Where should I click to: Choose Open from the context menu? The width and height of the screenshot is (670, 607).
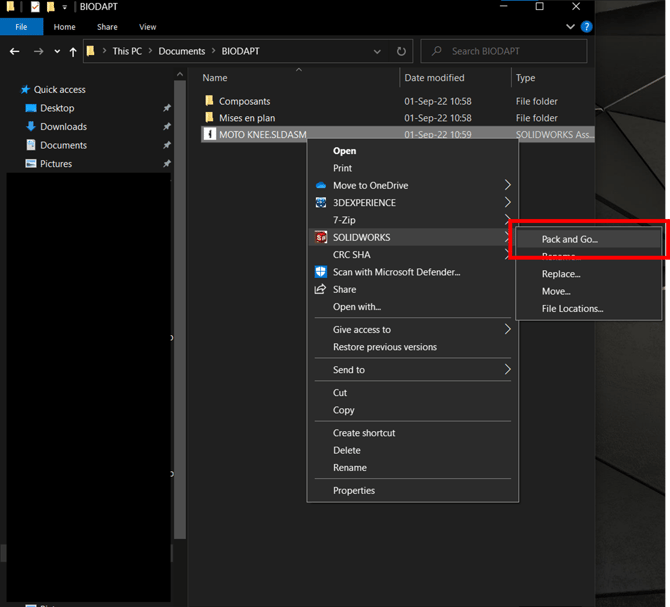point(344,151)
